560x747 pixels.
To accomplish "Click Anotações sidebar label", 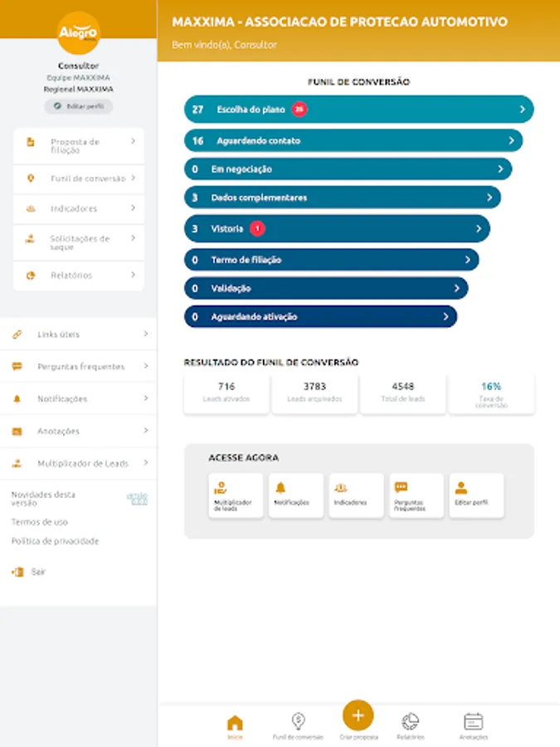I will point(59,431).
